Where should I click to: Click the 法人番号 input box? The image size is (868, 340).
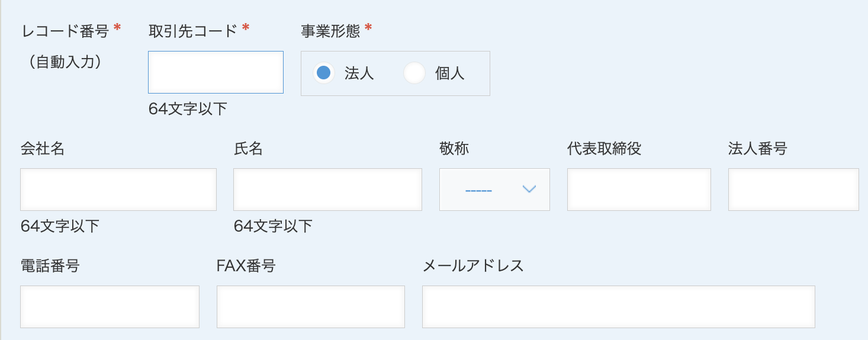[793, 190]
